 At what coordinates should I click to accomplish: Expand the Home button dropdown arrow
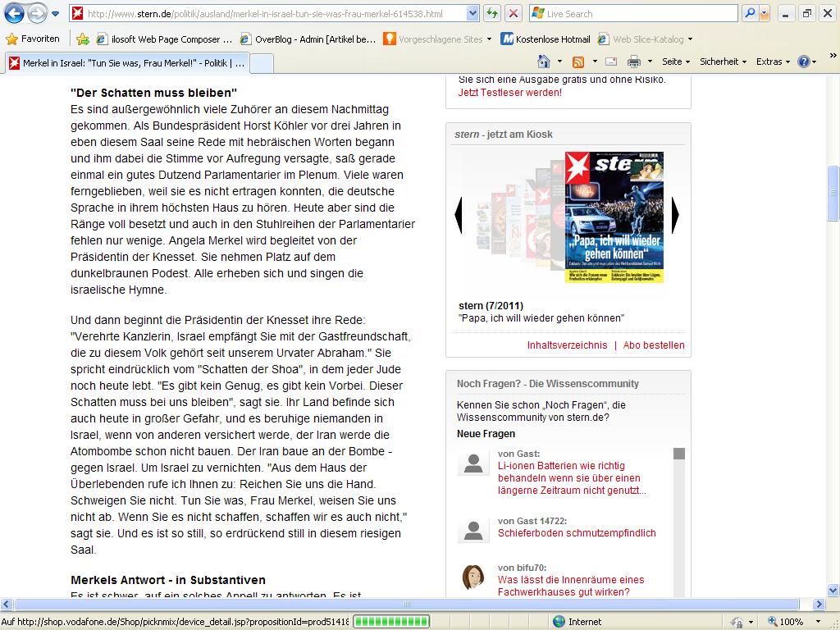pyautogui.click(x=559, y=62)
